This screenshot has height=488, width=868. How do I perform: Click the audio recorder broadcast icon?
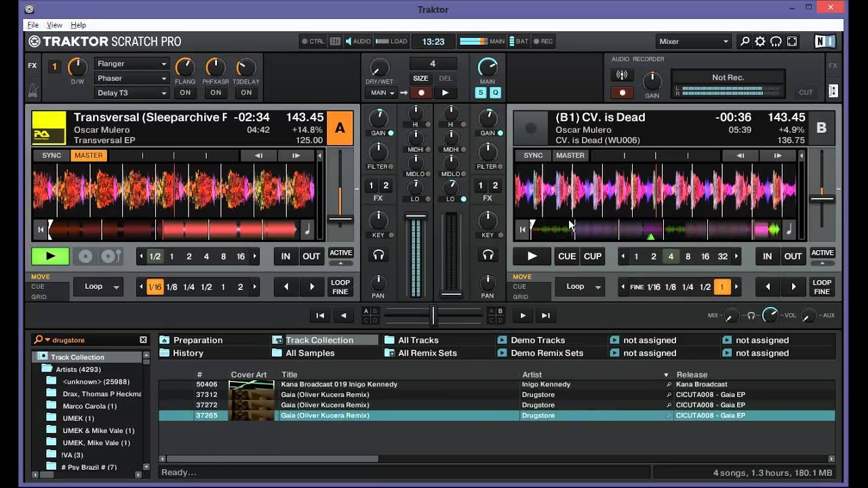622,75
